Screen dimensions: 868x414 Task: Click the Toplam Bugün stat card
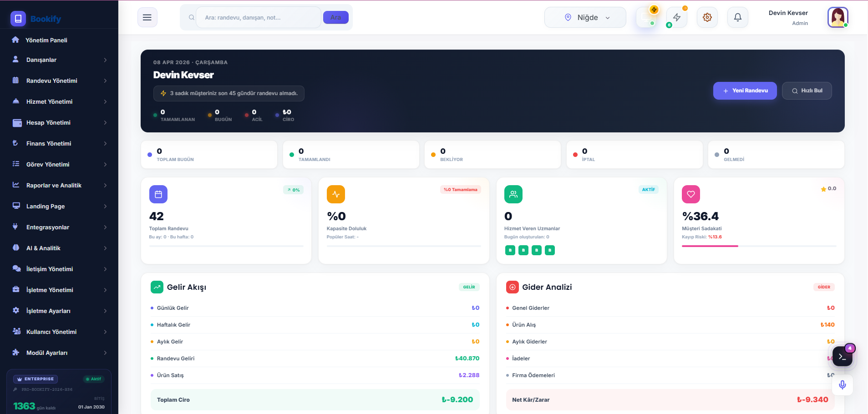[209, 155]
